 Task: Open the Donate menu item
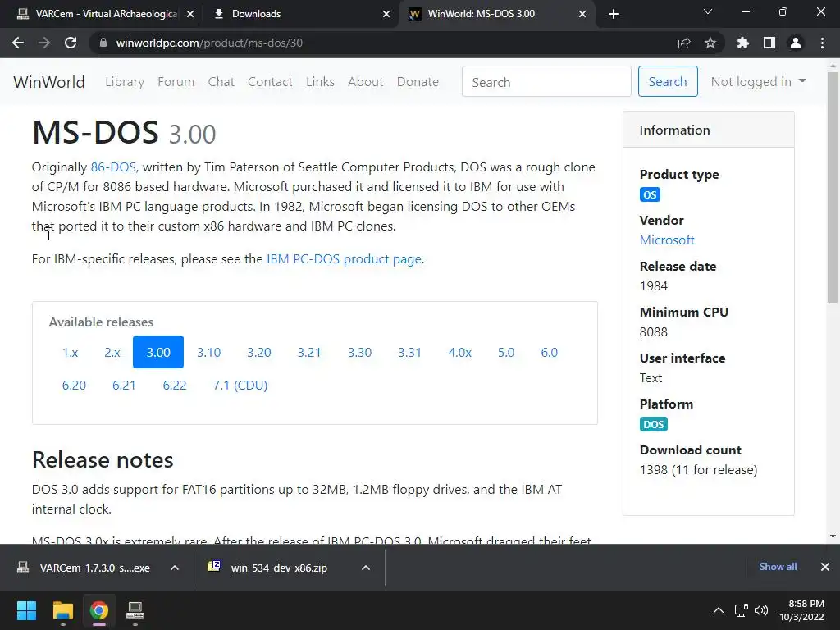click(x=418, y=82)
